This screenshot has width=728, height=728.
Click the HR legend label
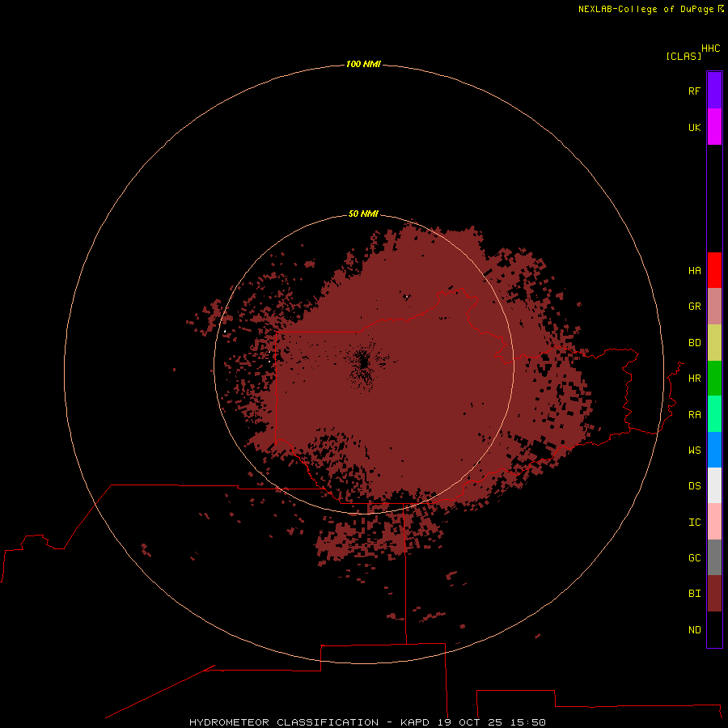coord(694,379)
